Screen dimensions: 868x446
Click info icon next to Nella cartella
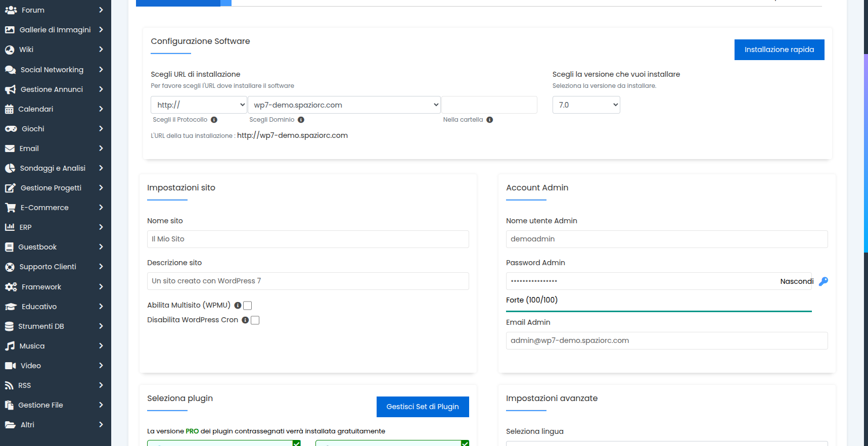tap(490, 120)
